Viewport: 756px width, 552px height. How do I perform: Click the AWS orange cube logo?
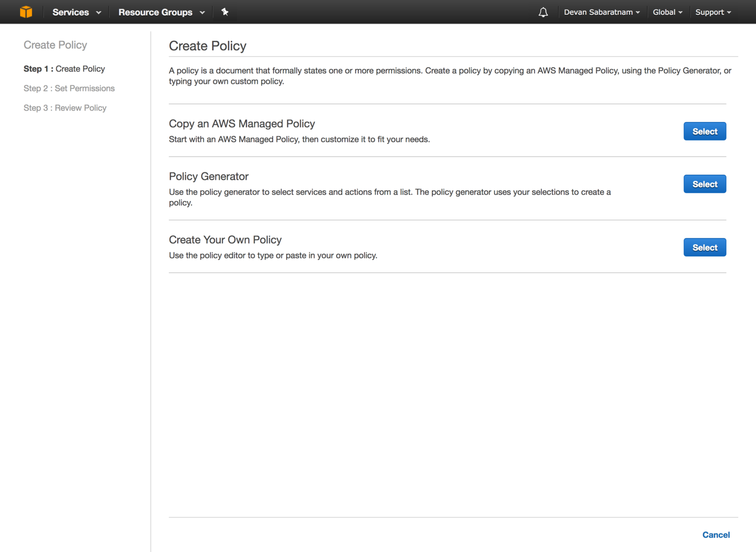coord(26,12)
